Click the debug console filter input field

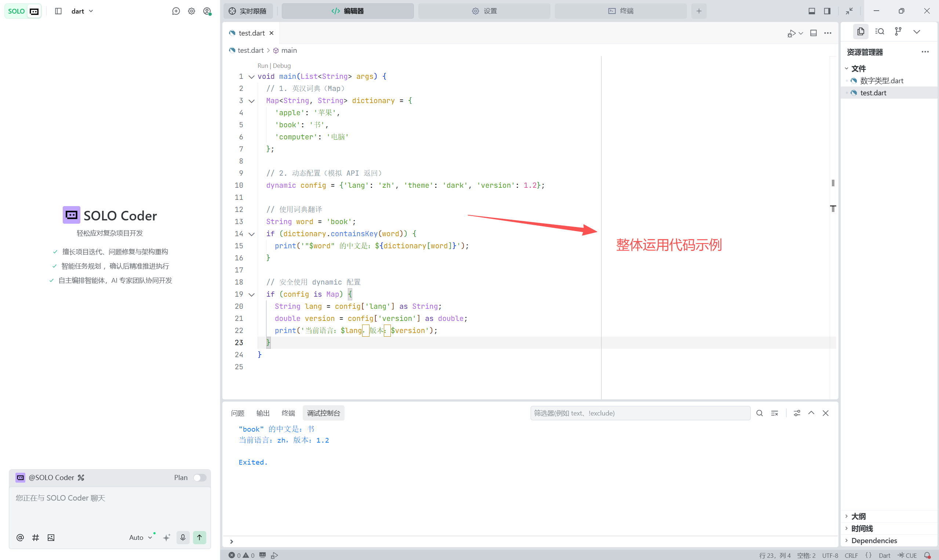pyautogui.click(x=640, y=413)
